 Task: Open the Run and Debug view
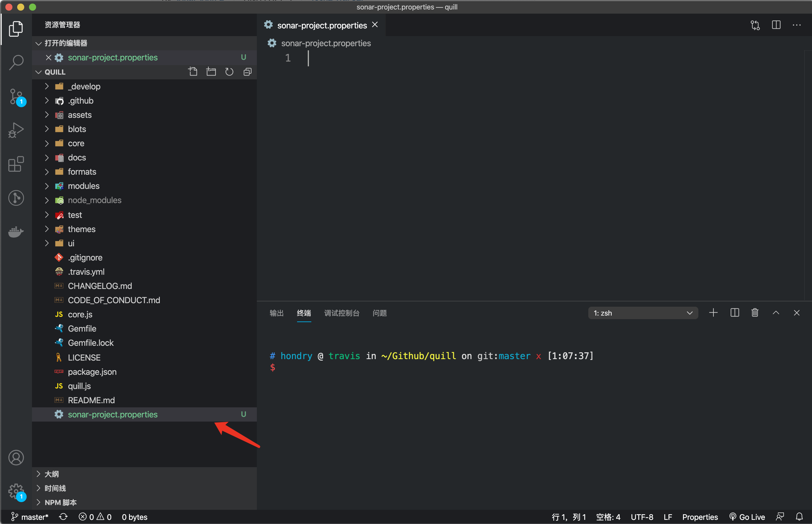click(x=16, y=130)
